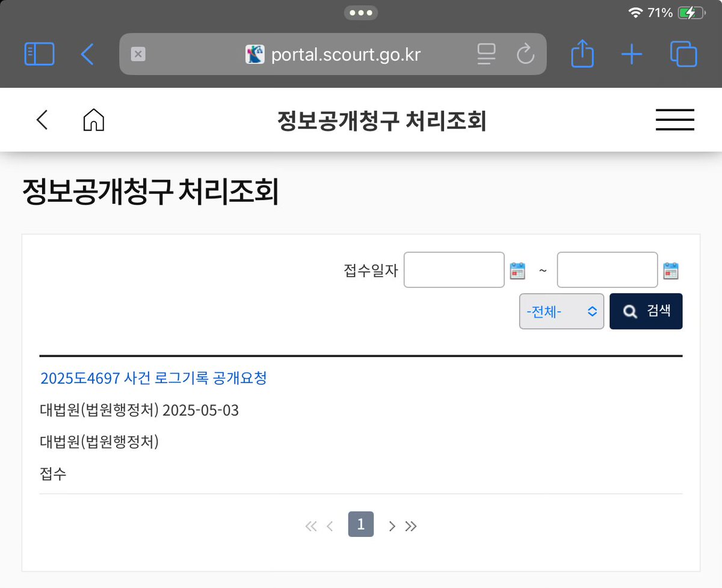Open the calendar picker for the end date
The image size is (722, 588).
coord(671,270)
